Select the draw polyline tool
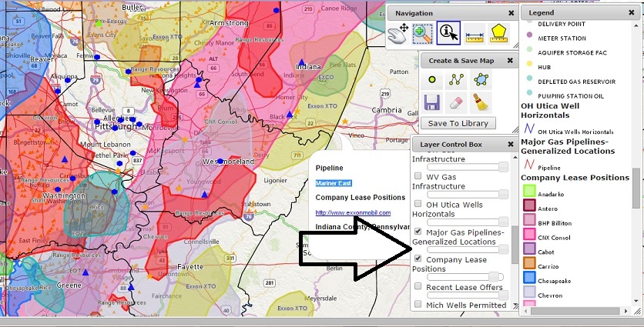Image resolution: width=644 pixels, height=327 pixels. click(x=456, y=79)
